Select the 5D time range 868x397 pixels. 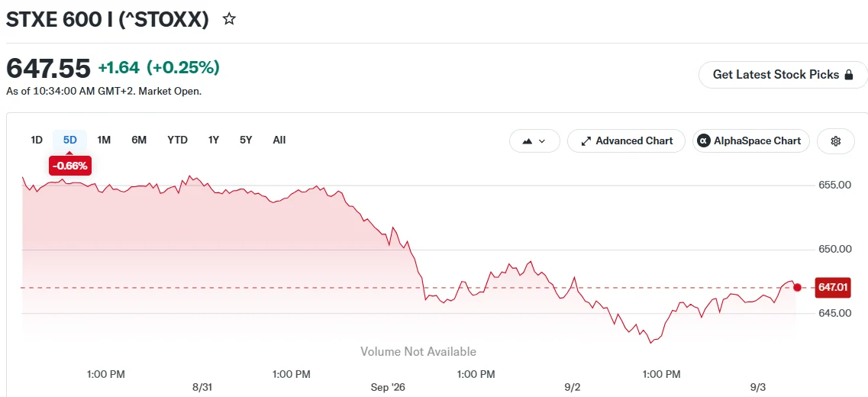coord(69,140)
